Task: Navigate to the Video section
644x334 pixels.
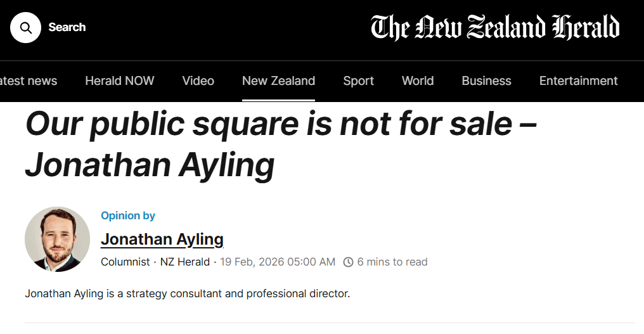Action: [x=198, y=80]
